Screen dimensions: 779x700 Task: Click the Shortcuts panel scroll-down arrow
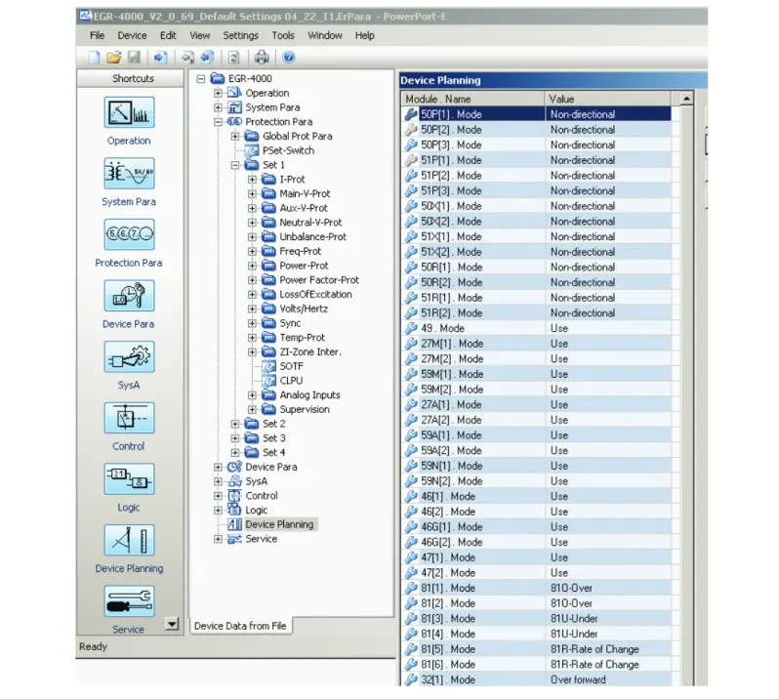pyautogui.click(x=172, y=624)
